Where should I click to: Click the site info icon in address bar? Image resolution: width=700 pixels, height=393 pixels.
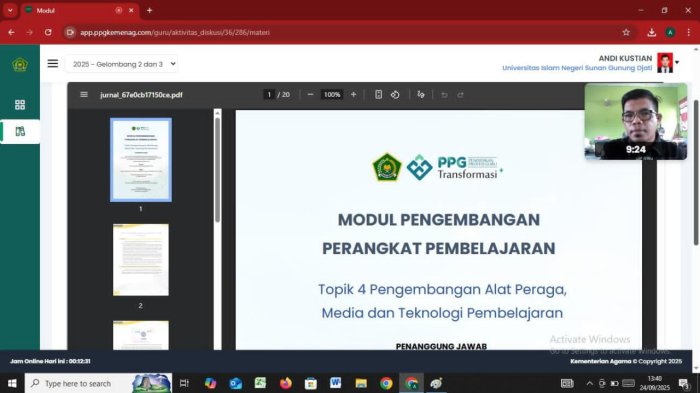click(x=70, y=32)
